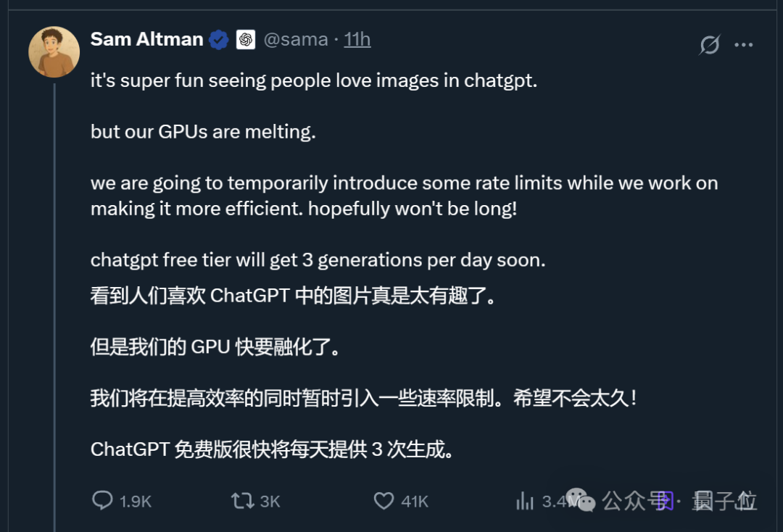
Task: Click the blue verified checkmark badge
Action: pos(219,39)
